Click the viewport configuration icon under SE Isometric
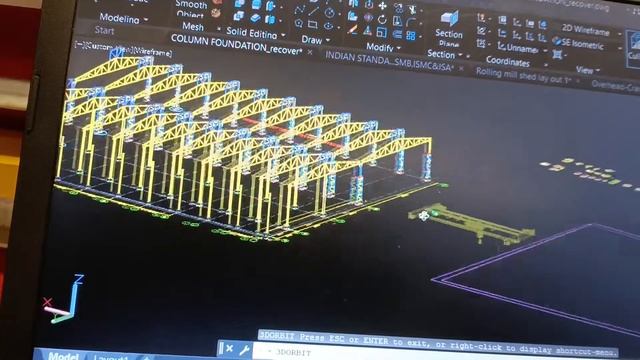The width and height of the screenshot is (640, 360). [557, 54]
